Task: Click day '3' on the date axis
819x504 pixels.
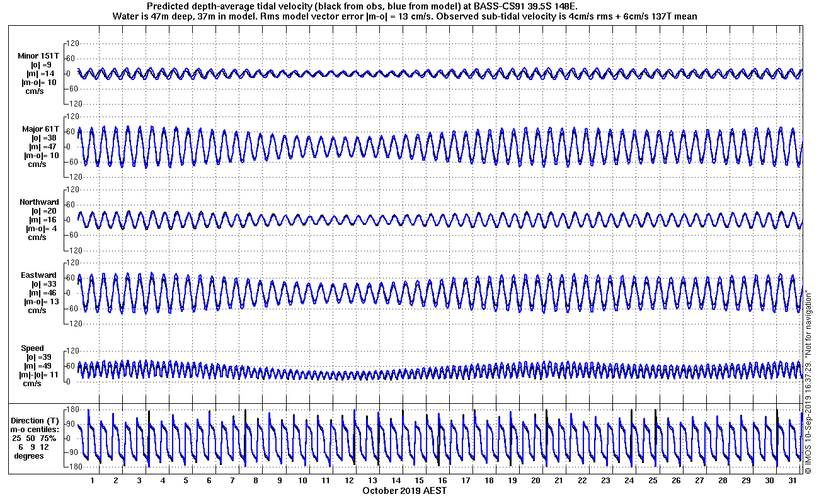Action: pos(139,481)
